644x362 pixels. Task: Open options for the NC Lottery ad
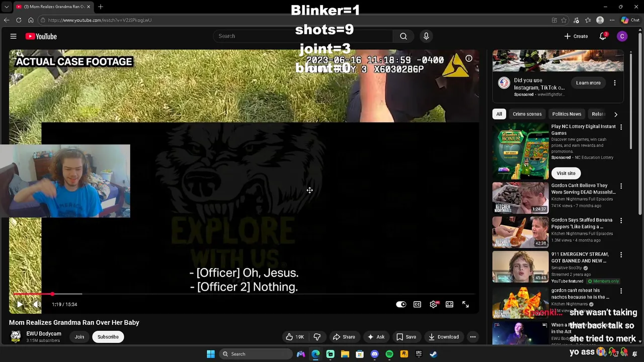(621, 127)
